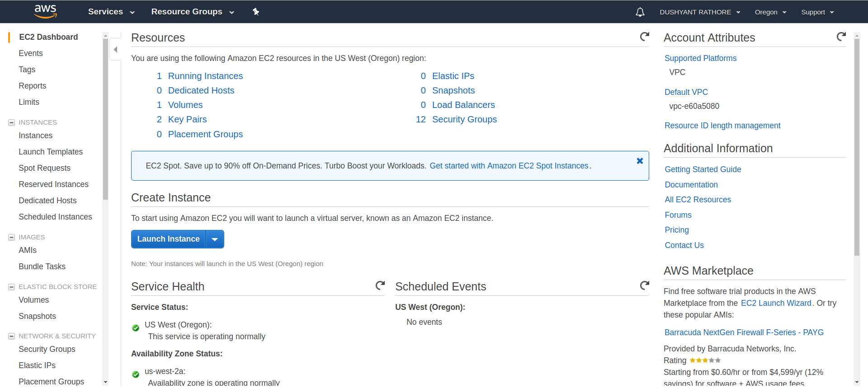Open the Launch Instance dropdown arrow
This screenshot has height=388, width=868.
click(x=215, y=239)
